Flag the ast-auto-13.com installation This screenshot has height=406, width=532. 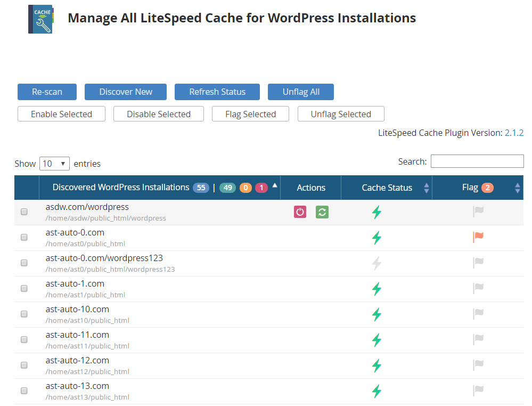[x=478, y=391]
